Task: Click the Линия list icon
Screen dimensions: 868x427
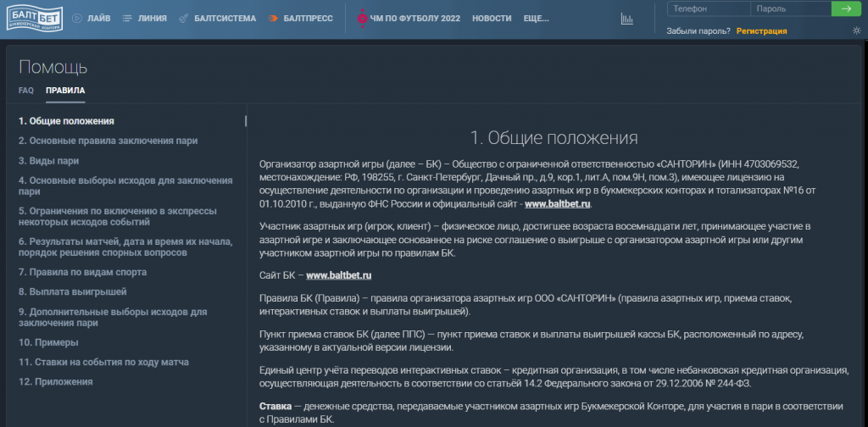Action: [x=127, y=18]
